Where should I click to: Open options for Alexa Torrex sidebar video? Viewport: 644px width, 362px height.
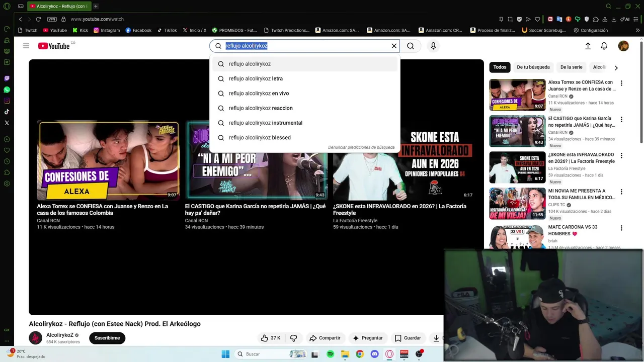(x=621, y=83)
